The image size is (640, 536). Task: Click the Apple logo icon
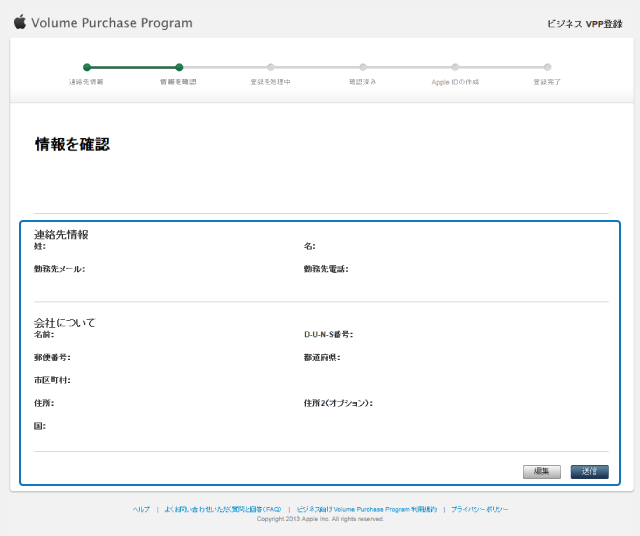(20, 22)
